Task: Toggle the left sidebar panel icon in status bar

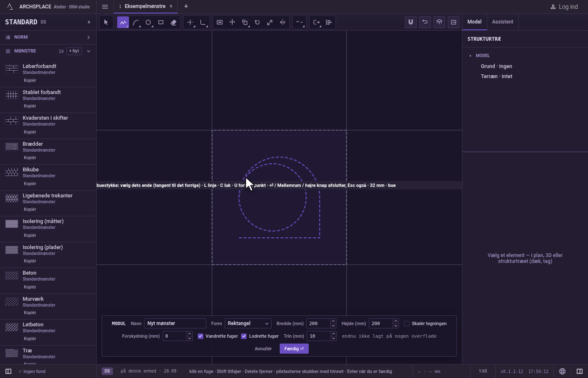Action: tap(8, 371)
